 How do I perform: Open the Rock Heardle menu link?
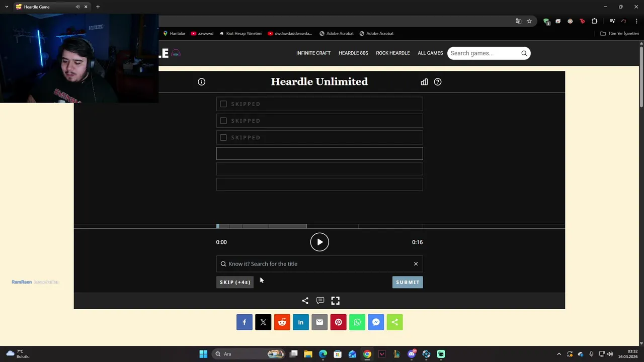393,53
